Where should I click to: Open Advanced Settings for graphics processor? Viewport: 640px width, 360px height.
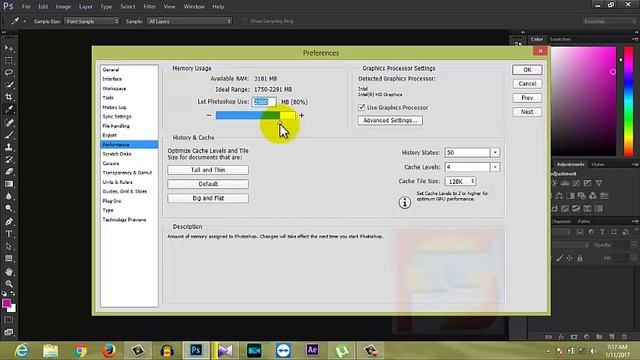pos(390,120)
